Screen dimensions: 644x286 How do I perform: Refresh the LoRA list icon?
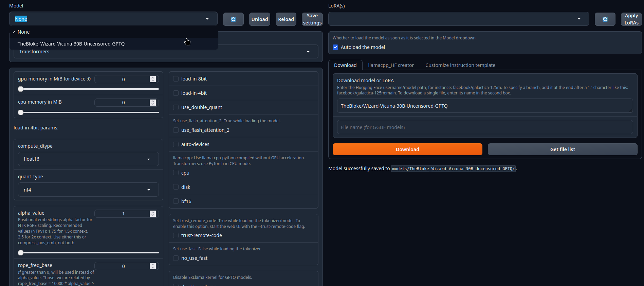coord(605,19)
